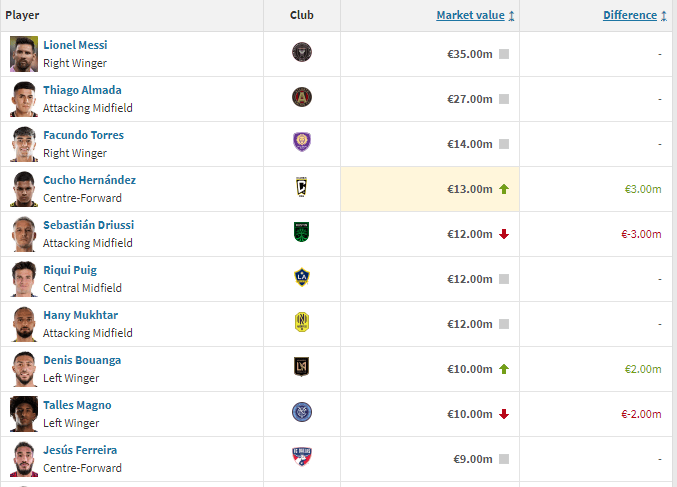Click Thiago Almada's portrait thumbnail
The image size is (677, 487).
[24, 99]
